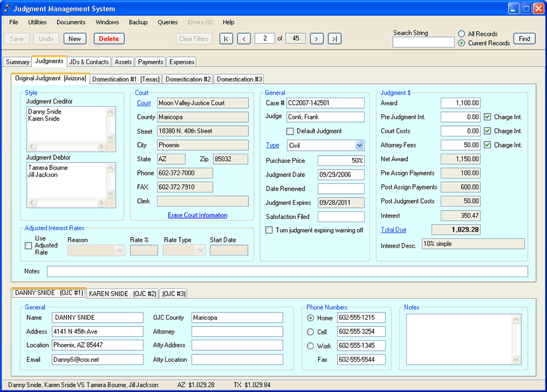547x392 pixels.
Task: Click the Search String input field
Action: [x=423, y=43]
